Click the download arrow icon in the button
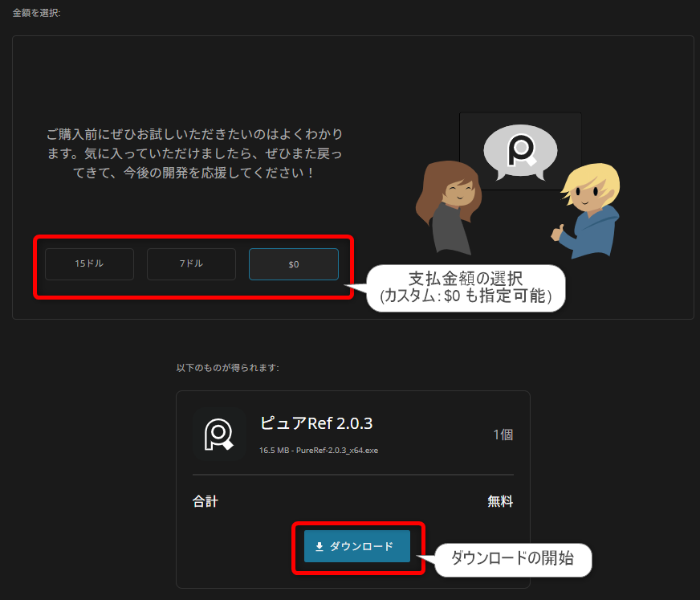Image resolution: width=700 pixels, height=600 pixels. tap(319, 546)
